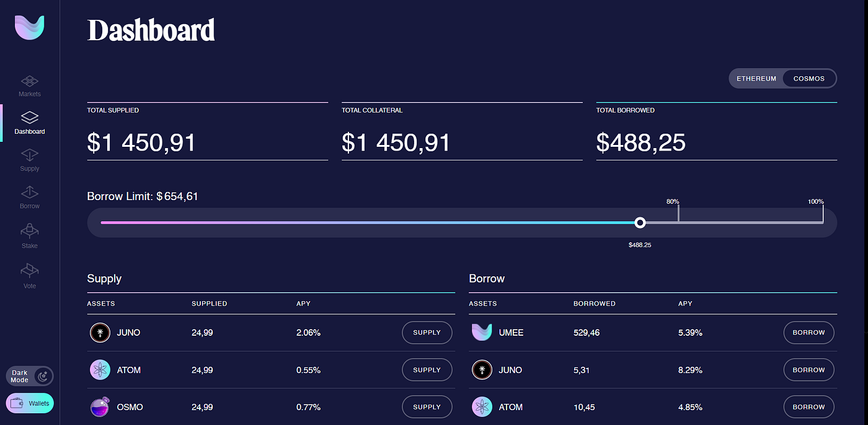Viewport: 868px width, 425px height.
Task: Click the borrow limit slider handle
Action: pos(640,222)
